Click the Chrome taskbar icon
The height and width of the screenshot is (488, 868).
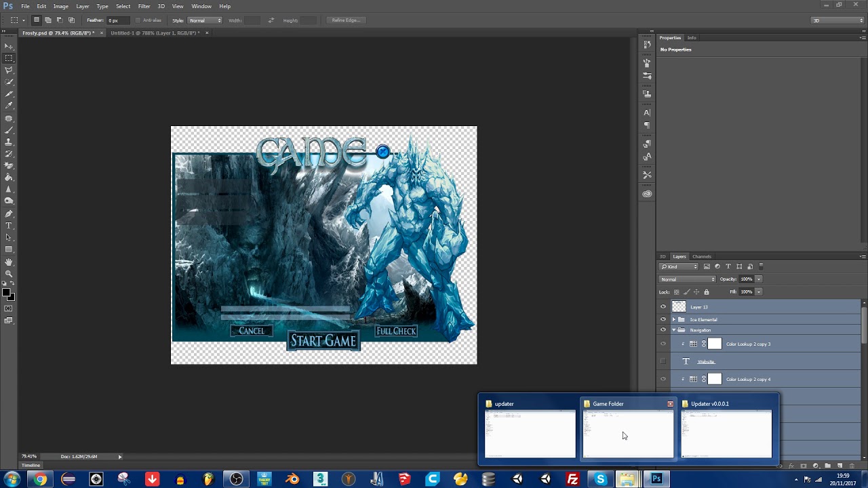tap(40, 479)
